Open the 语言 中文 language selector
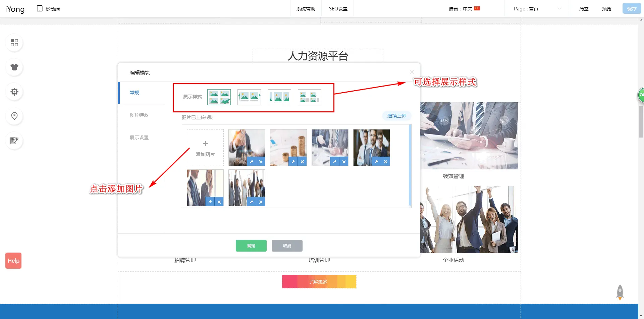 [x=464, y=9]
